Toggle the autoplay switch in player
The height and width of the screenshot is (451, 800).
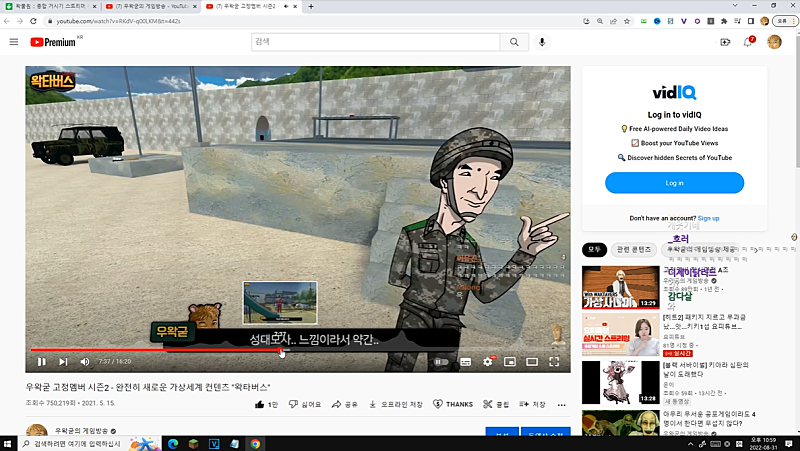click(441, 362)
